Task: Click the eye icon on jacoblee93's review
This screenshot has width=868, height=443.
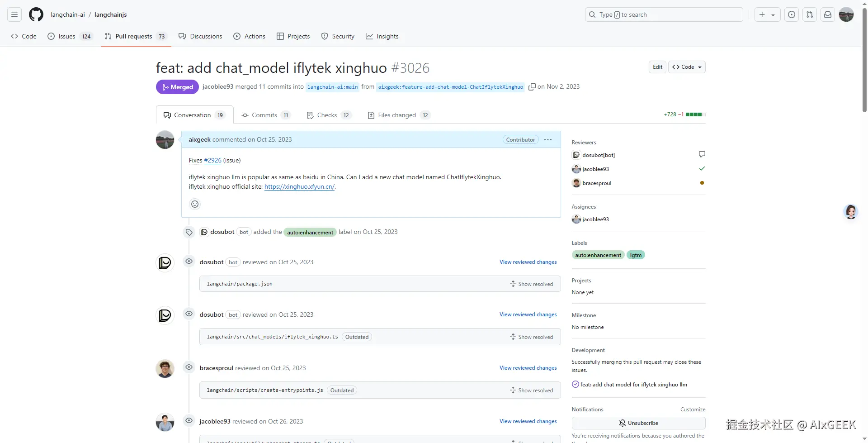Action: coord(189,421)
